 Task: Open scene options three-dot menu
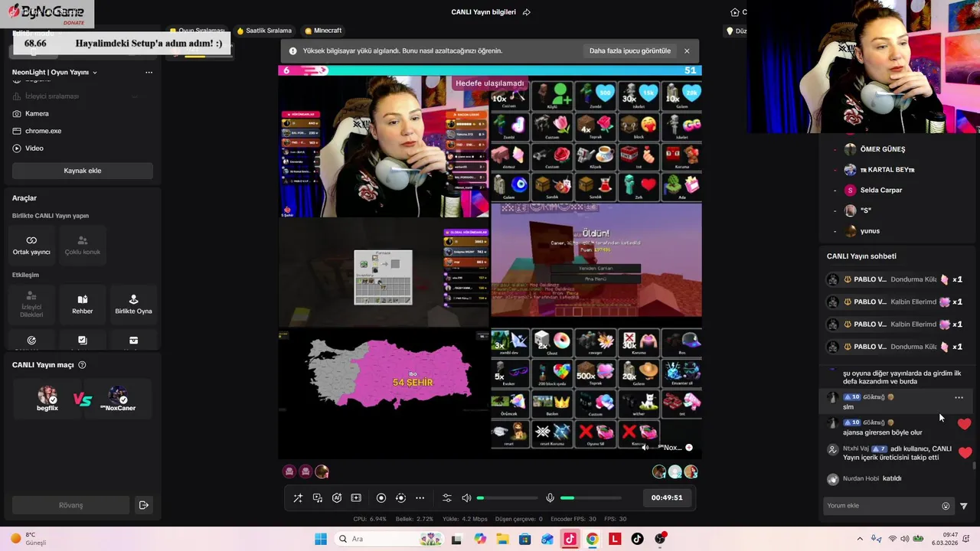(x=149, y=72)
